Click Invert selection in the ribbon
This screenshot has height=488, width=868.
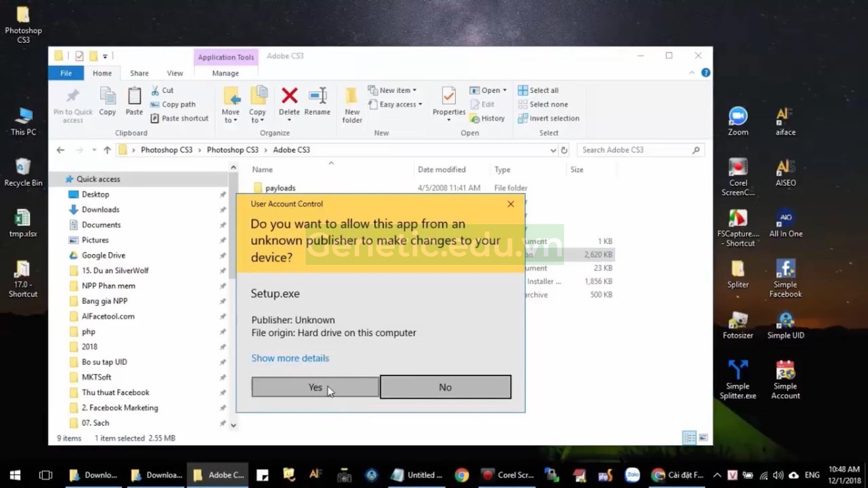[x=548, y=118]
